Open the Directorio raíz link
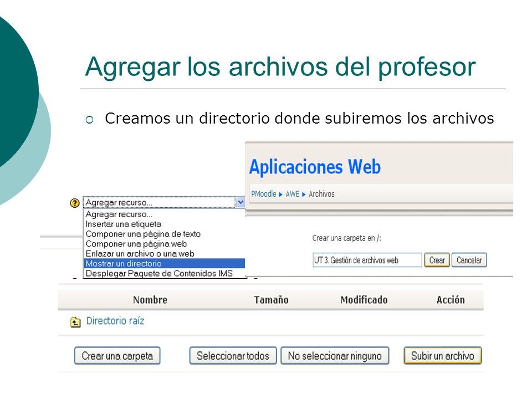 [x=115, y=321]
